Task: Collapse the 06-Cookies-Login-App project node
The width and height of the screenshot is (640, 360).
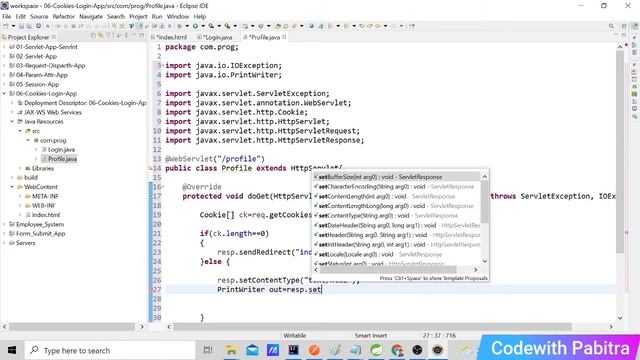Action: (x=4, y=93)
